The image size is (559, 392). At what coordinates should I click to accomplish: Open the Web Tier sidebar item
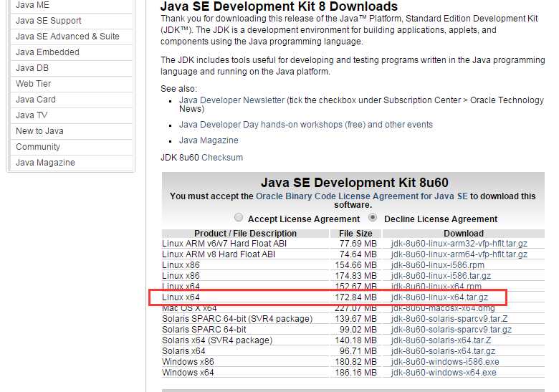pos(33,83)
